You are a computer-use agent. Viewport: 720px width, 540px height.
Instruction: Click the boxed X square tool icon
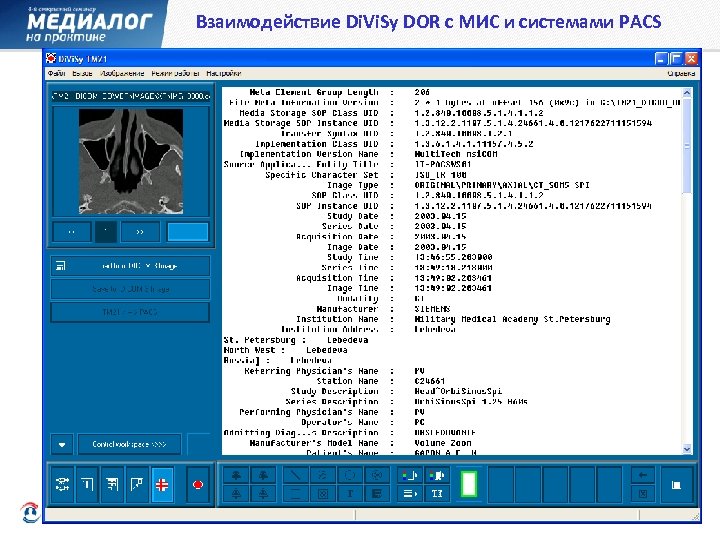click(323, 494)
